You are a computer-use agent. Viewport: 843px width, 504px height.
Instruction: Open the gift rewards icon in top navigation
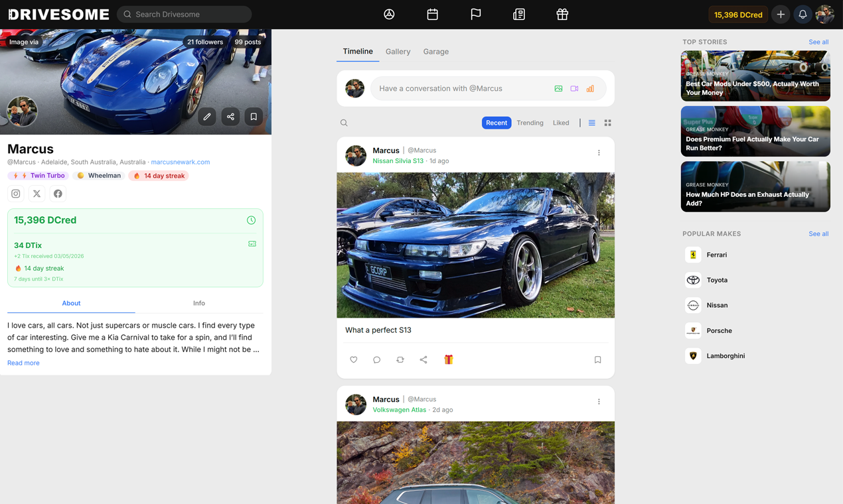pos(562,15)
